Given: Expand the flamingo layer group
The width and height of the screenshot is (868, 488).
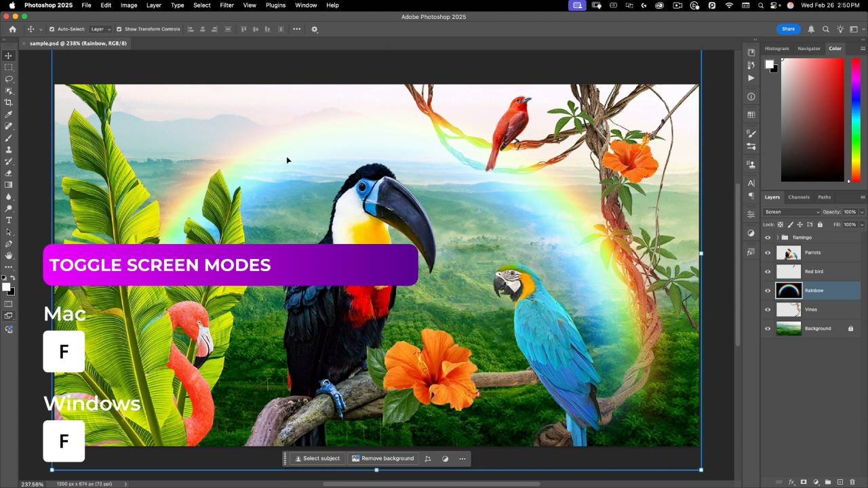Looking at the screenshot, I should pos(777,237).
